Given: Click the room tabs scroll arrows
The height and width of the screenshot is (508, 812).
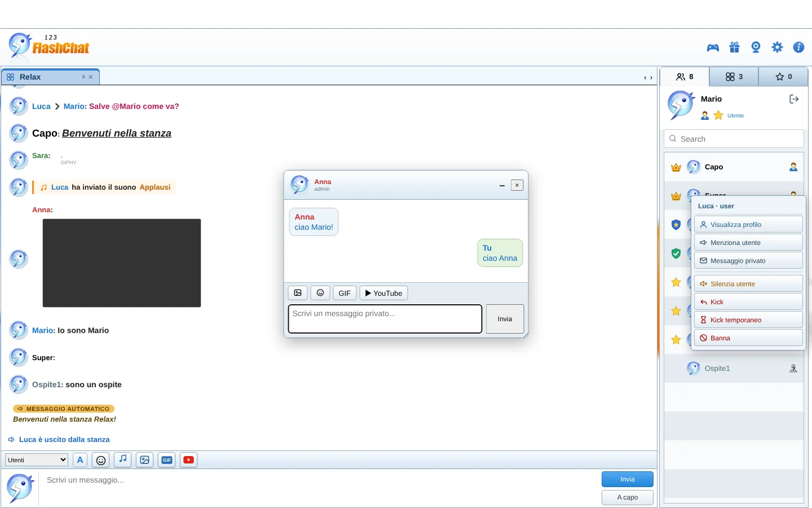Looking at the screenshot, I should click(648, 78).
